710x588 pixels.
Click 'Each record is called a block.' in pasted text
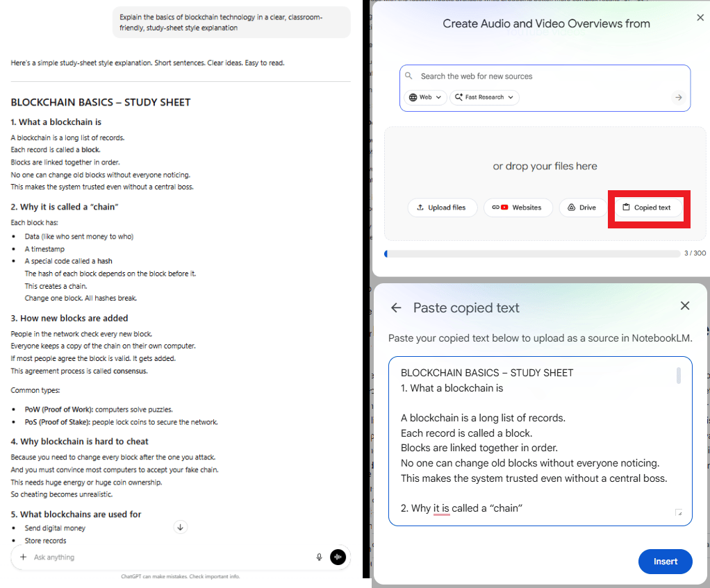click(x=466, y=433)
